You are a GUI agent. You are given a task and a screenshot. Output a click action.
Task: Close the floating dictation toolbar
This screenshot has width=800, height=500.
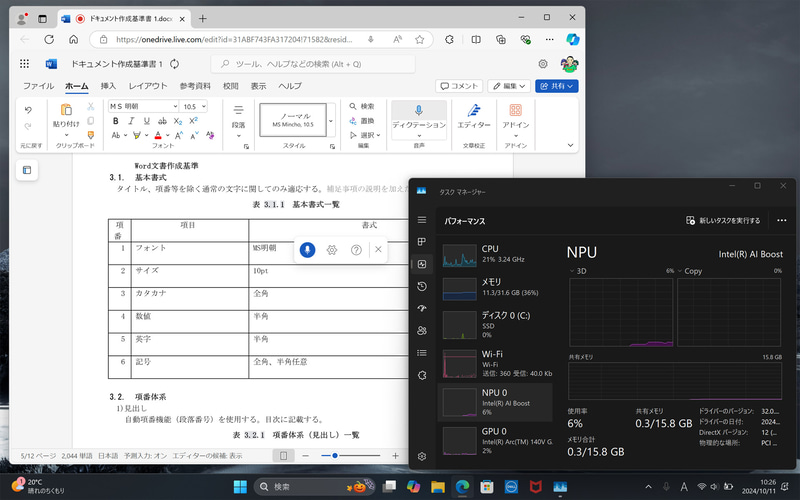[x=378, y=249]
